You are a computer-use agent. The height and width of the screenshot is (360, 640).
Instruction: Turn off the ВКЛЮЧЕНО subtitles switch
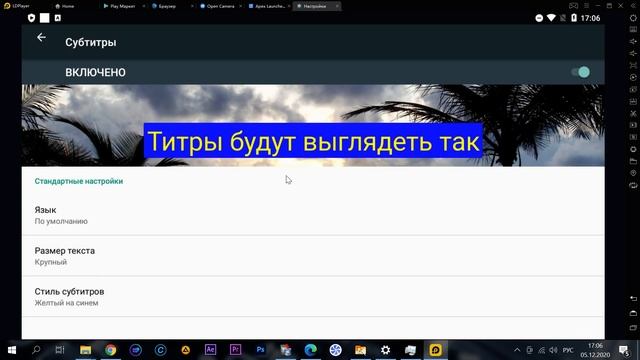(580, 72)
